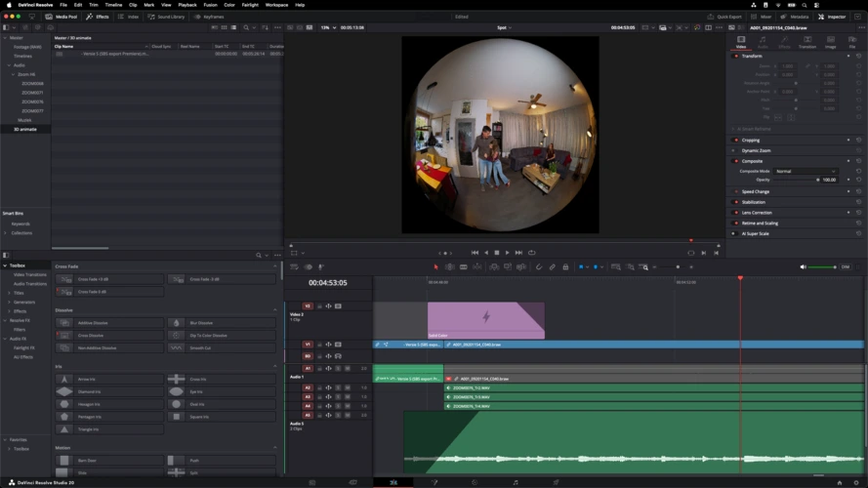Toggle the Linked Selection chain icon
Viewport: 868px width, 488px height.
click(x=552, y=266)
